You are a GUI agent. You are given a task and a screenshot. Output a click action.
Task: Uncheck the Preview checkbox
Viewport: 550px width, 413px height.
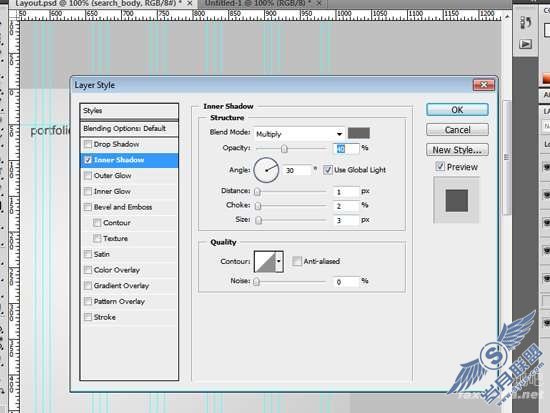440,166
